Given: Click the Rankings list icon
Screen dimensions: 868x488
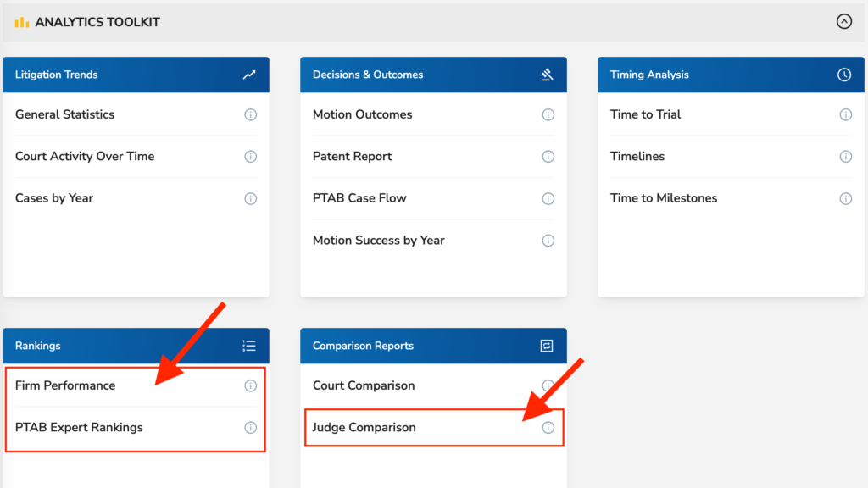Looking at the screenshot, I should pyautogui.click(x=249, y=346).
